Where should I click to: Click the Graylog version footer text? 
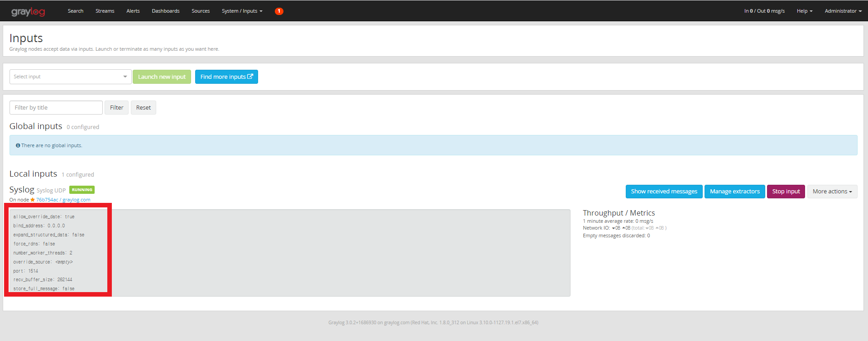coord(433,322)
